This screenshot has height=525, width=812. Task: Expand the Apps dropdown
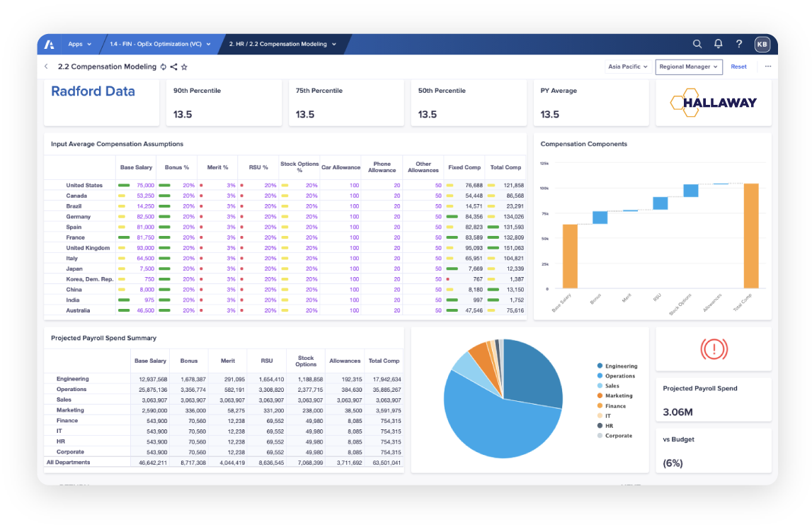(x=79, y=44)
